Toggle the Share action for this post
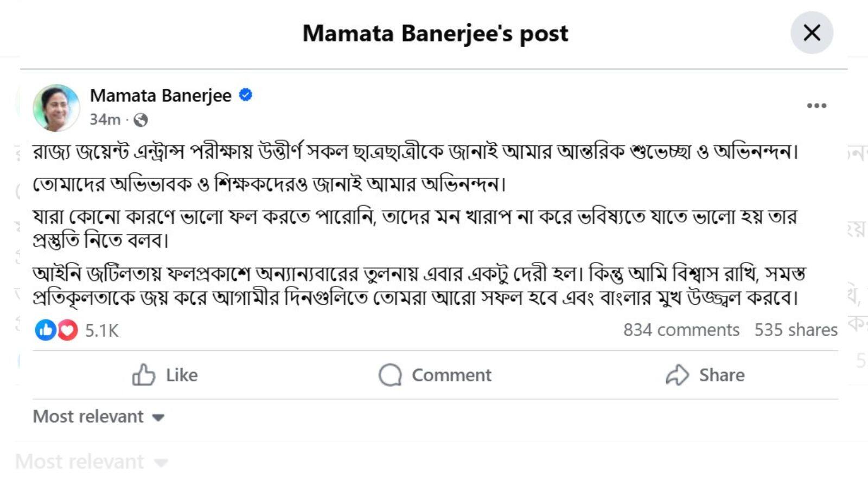 [705, 374]
